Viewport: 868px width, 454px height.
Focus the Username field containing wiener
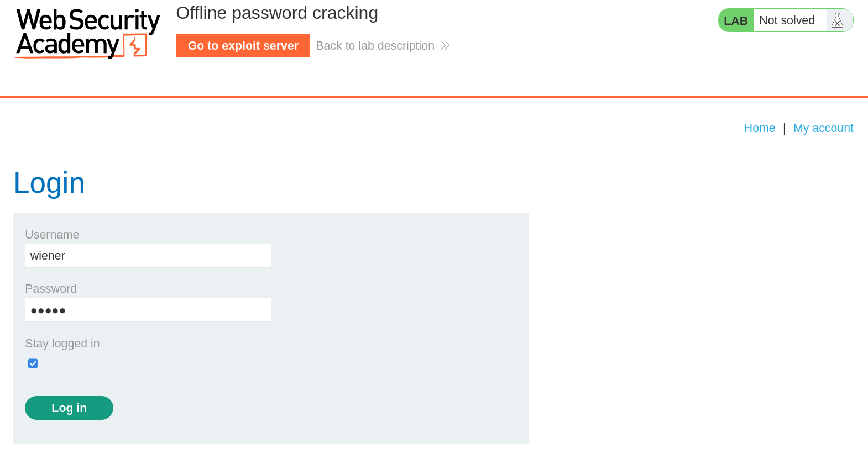(148, 255)
